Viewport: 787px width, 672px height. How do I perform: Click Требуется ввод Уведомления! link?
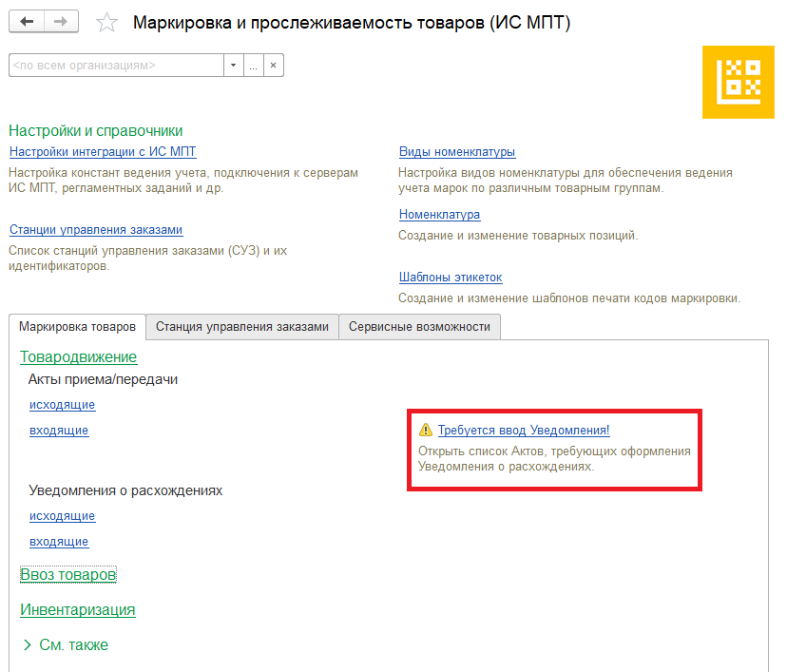pyautogui.click(x=524, y=431)
